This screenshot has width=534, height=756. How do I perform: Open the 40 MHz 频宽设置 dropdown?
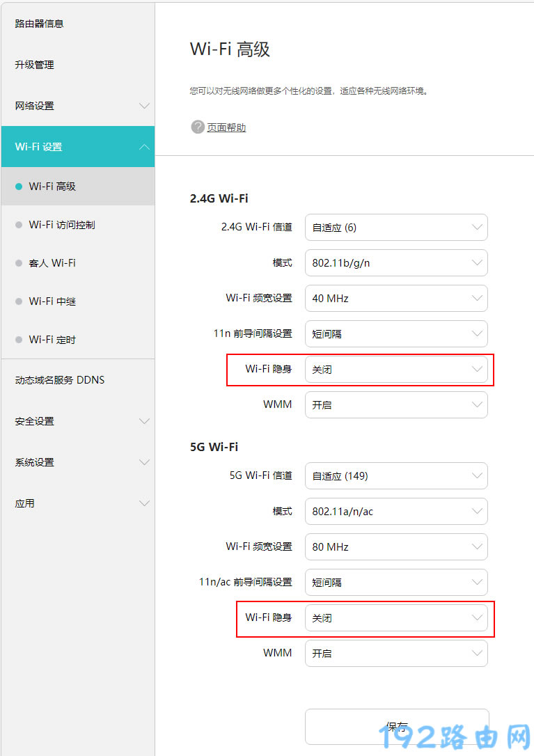[x=395, y=298]
